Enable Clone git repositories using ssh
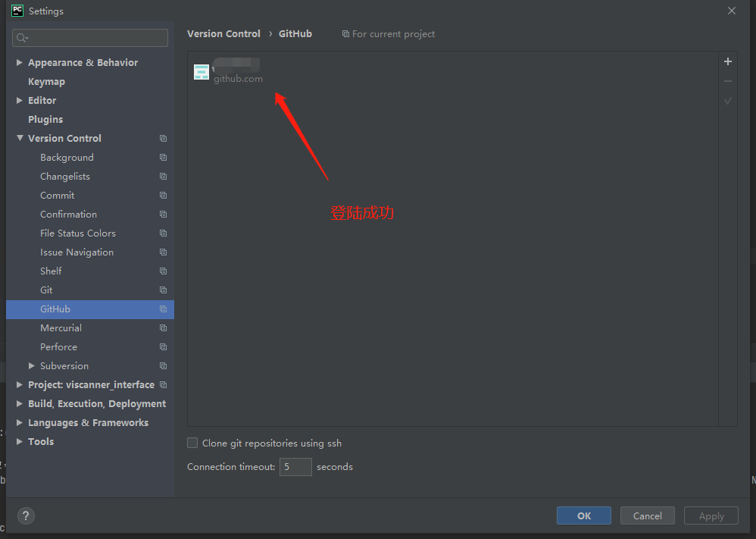Image resolution: width=756 pixels, height=539 pixels. (192, 443)
